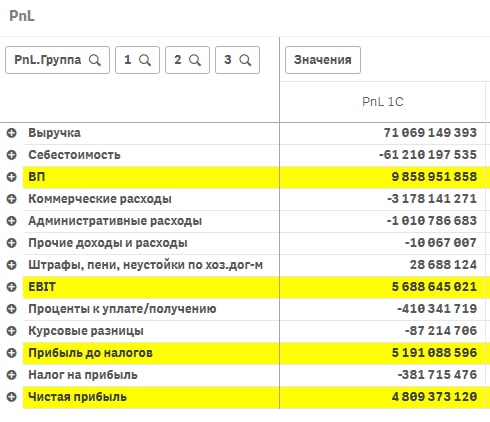Expand the Штрафы, пени, неустойки row

click(x=12, y=265)
